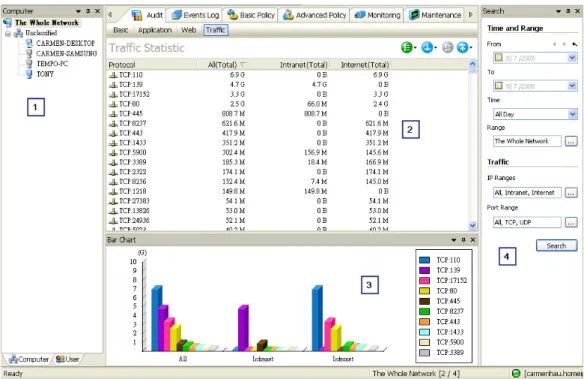
Task: Click the browse button beside Range field
Action: [571, 141]
